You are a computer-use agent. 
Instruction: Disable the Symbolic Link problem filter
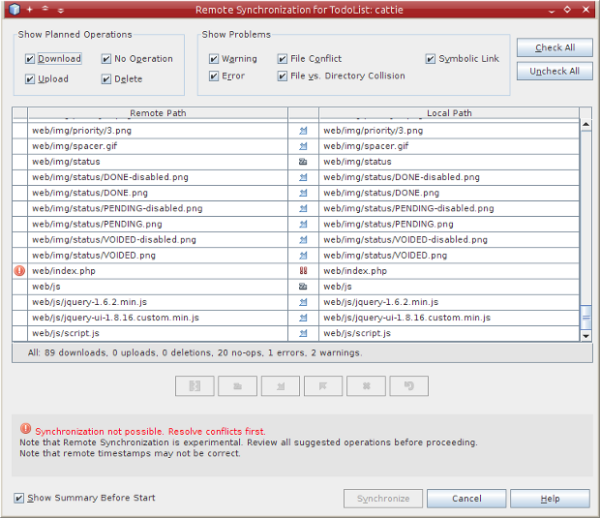[x=431, y=59]
